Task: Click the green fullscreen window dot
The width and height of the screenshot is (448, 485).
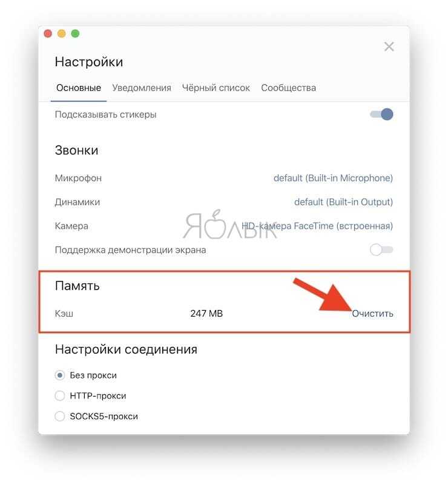Action: pos(75,33)
